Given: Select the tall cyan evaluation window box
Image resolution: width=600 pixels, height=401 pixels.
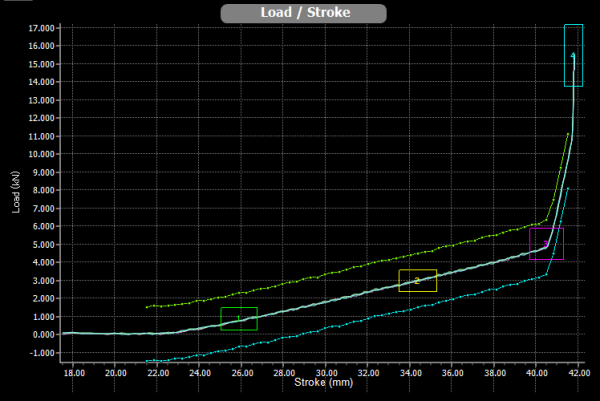Looking at the screenshot, I should (573, 55).
